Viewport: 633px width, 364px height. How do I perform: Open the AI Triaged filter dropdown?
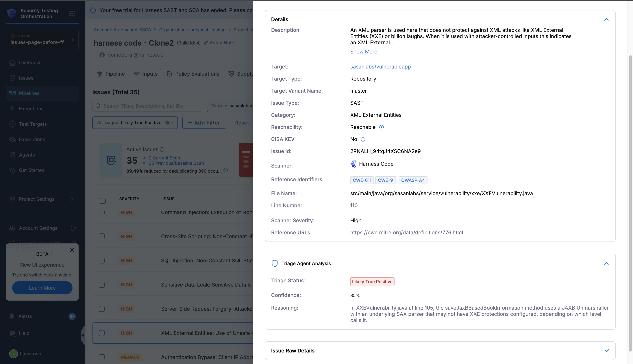pyautogui.click(x=135, y=123)
